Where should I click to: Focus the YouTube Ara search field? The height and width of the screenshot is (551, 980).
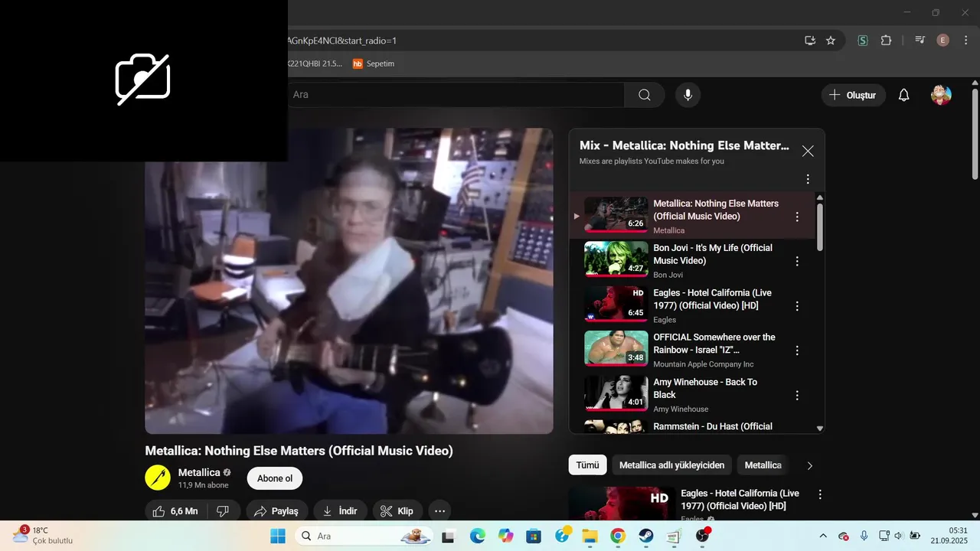pyautogui.click(x=456, y=95)
